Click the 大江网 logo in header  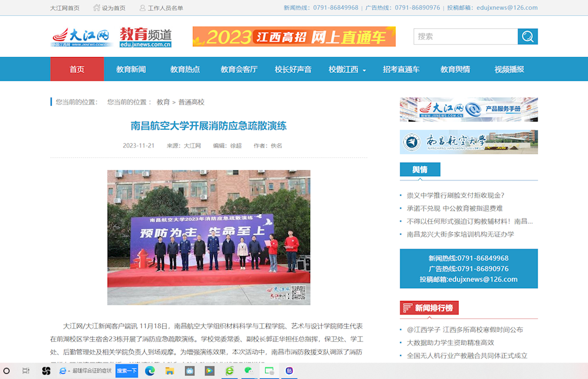click(81, 36)
